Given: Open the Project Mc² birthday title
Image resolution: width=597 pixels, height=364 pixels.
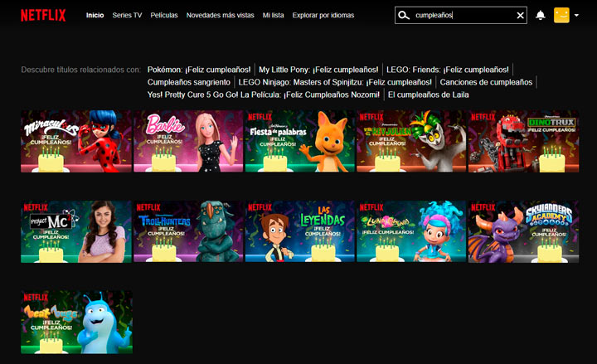Looking at the screenshot, I should (76, 232).
